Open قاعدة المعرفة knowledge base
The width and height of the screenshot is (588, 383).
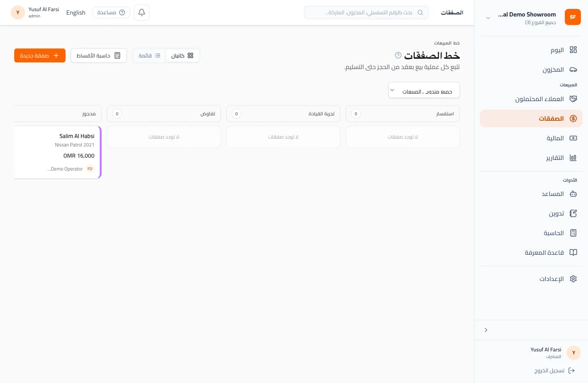click(531, 253)
